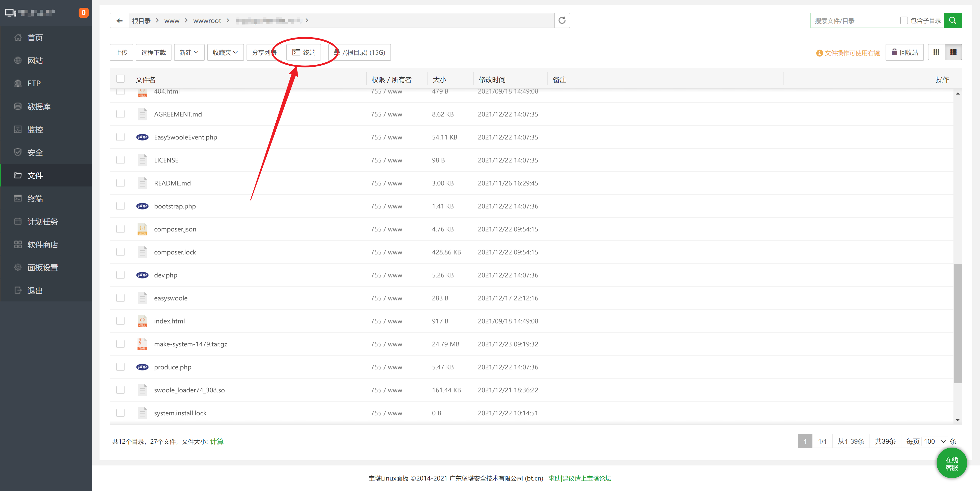Switch to list view layout
The width and height of the screenshot is (980, 491).
953,52
